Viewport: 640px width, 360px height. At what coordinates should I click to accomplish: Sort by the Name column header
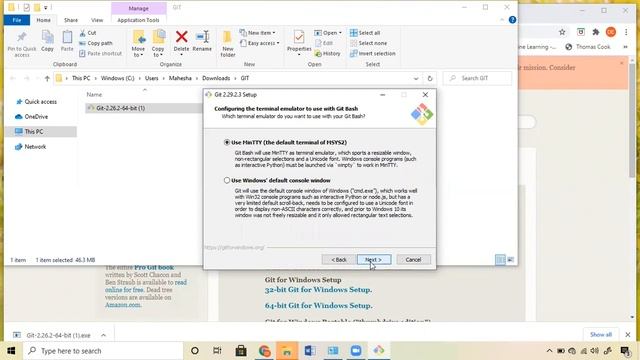click(x=94, y=95)
